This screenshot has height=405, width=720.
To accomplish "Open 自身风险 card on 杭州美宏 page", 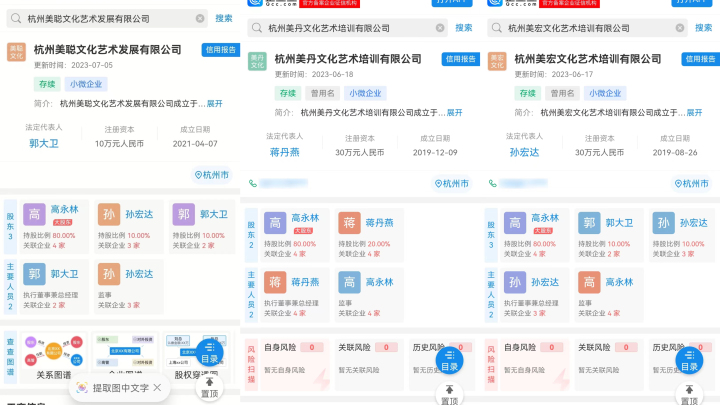I will [x=534, y=365].
